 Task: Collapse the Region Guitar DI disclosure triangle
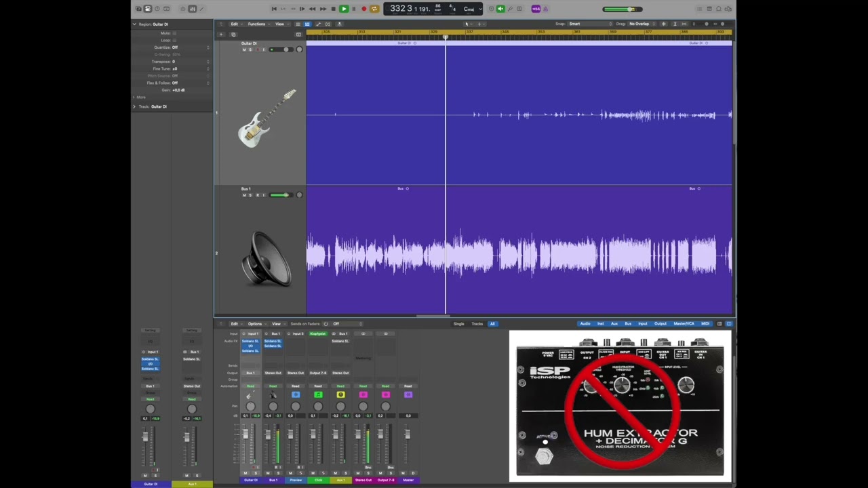click(134, 24)
